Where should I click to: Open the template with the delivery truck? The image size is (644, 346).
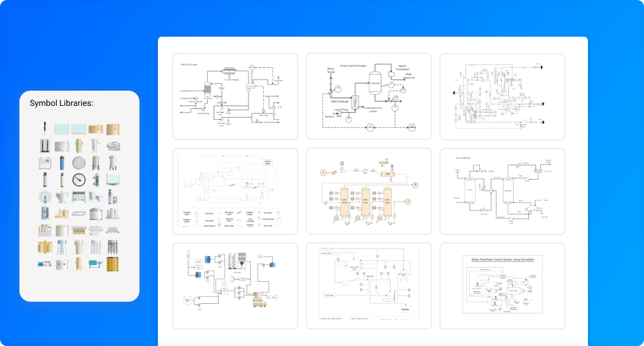(235, 286)
